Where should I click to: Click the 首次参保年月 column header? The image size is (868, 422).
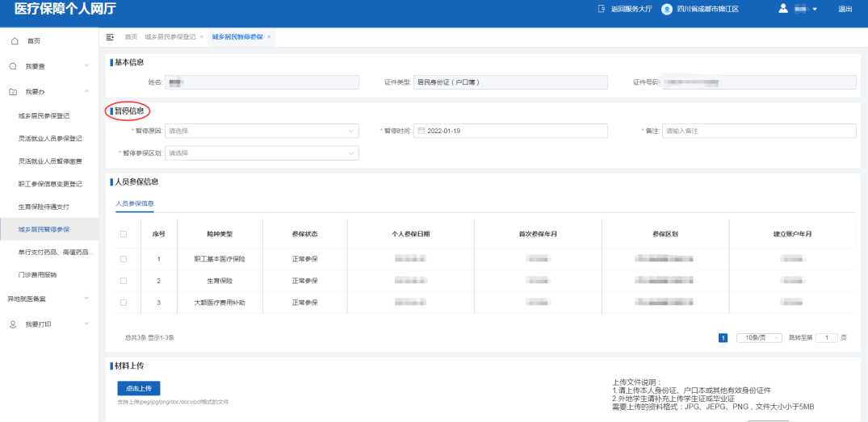(x=538, y=234)
